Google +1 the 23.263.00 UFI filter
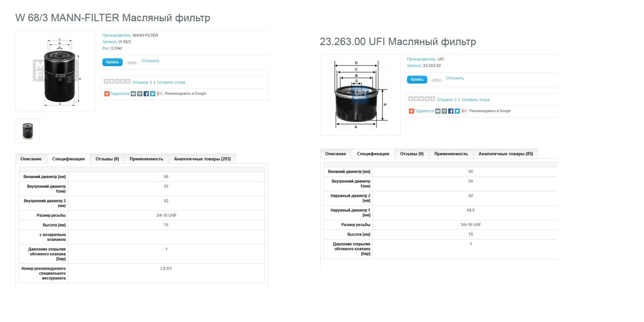Screen dimensions: 644x322 tap(464, 111)
